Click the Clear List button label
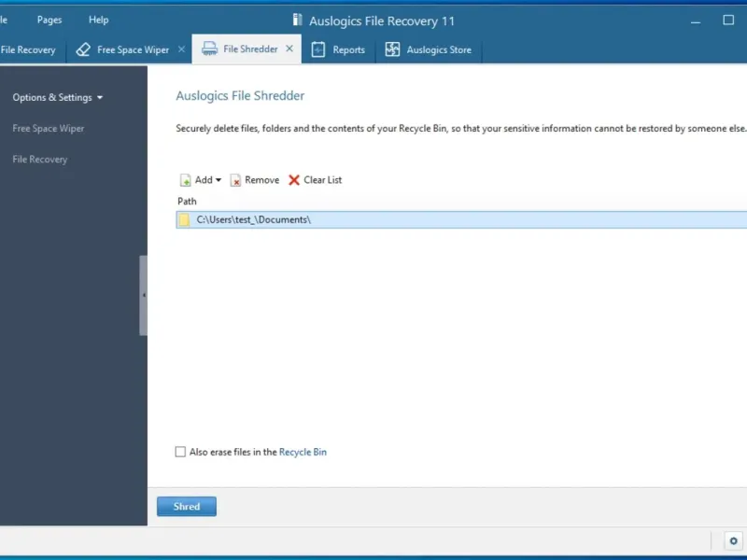747x560 pixels. click(x=322, y=180)
